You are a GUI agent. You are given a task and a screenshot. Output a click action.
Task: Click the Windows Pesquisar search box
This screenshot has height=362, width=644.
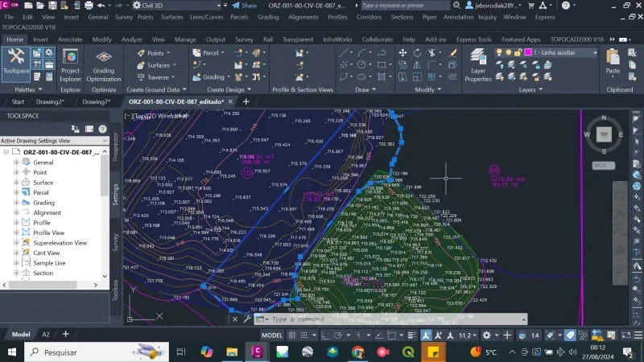click(x=97, y=352)
